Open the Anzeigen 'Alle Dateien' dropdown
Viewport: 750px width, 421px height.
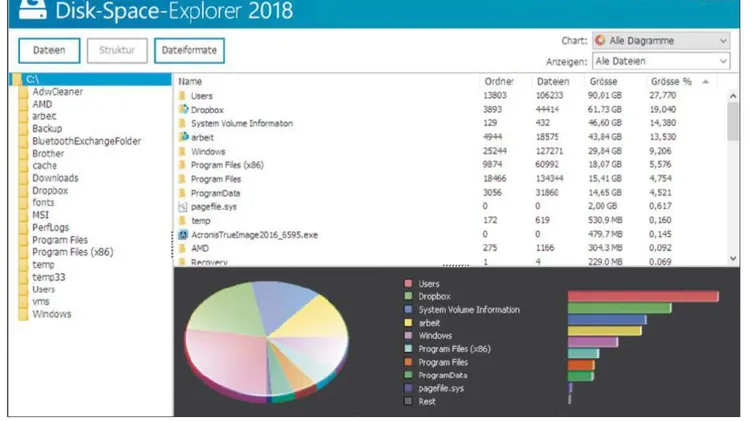661,61
